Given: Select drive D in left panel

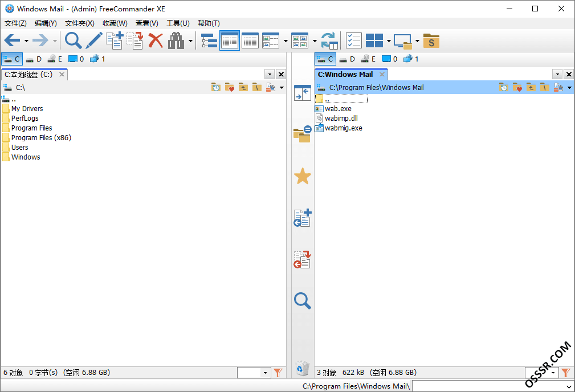Looking at the screenshot, I should (x=34, y=59).
